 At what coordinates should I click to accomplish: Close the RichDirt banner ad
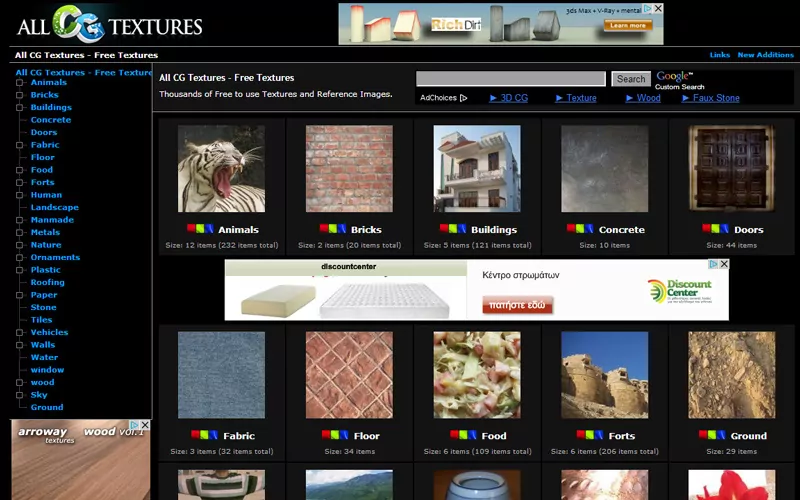tap(657, 10)
